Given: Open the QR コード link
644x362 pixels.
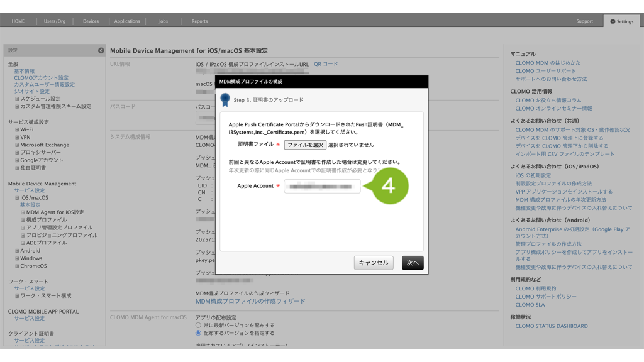Looking at the screenshot, I should (325, 64).
